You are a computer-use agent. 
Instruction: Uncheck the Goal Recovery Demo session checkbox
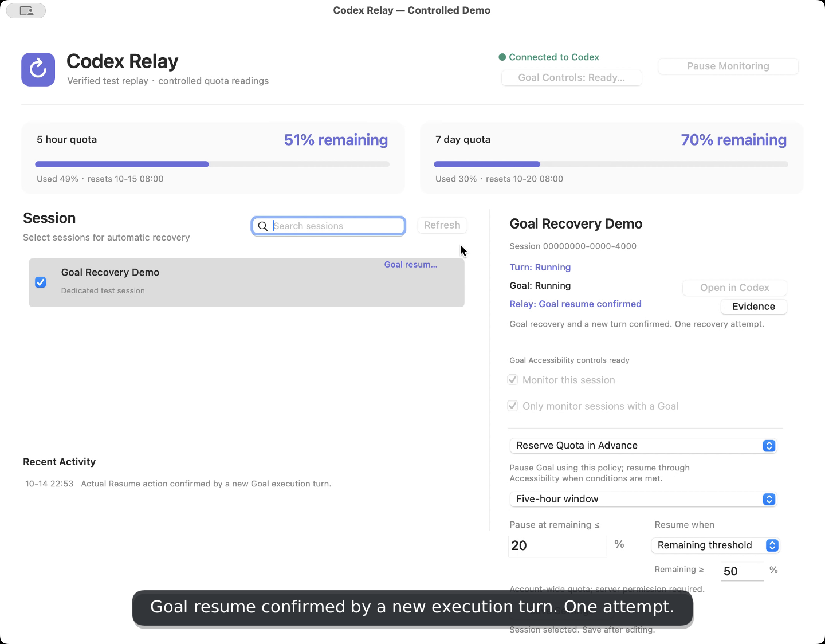tap(41, 282)
